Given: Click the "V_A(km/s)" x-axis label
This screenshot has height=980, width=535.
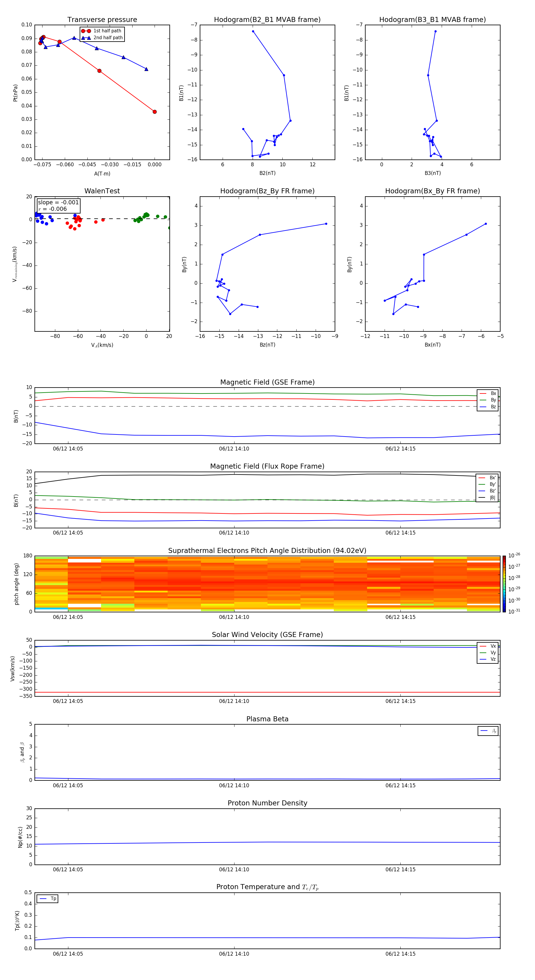Looking at the screenshot, I should pos(102,345).
